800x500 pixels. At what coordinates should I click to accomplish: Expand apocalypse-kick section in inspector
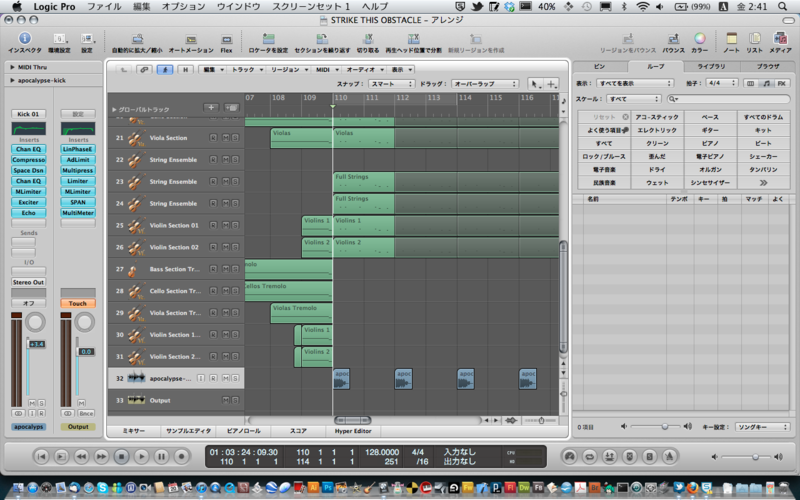click(12, 80)
